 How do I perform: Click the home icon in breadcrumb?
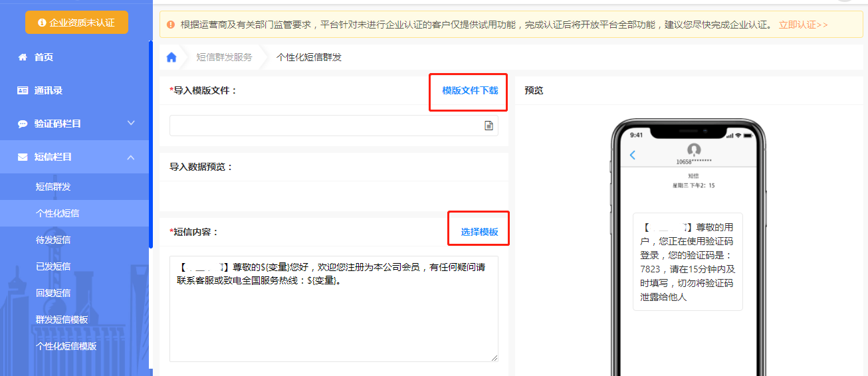tap(171, 57)
